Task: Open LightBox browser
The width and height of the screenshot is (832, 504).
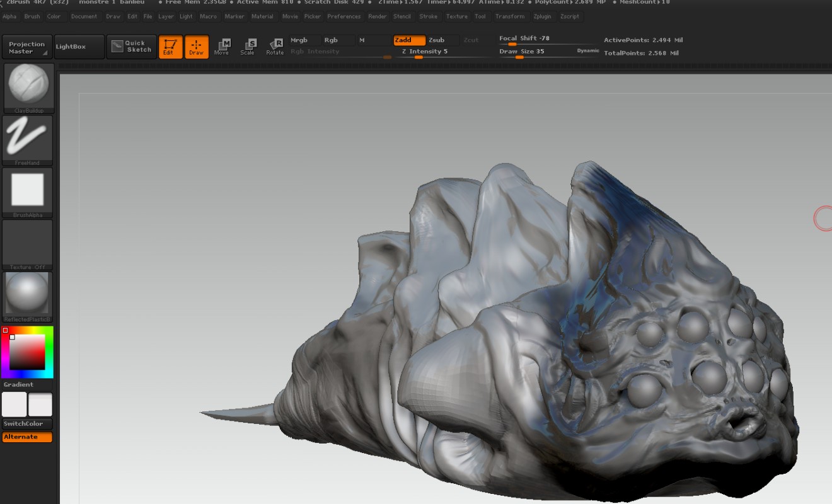Action: [x=79, y=47]
